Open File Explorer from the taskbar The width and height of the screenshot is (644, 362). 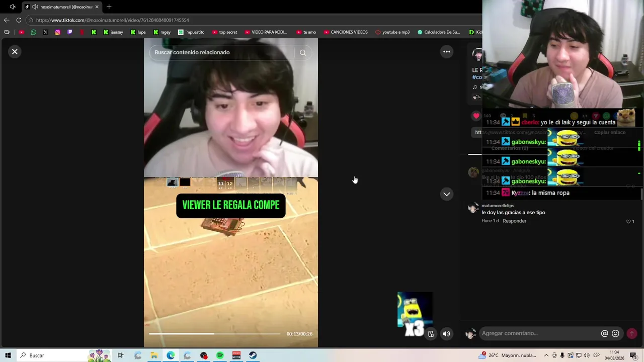click(x=154, y=355)
